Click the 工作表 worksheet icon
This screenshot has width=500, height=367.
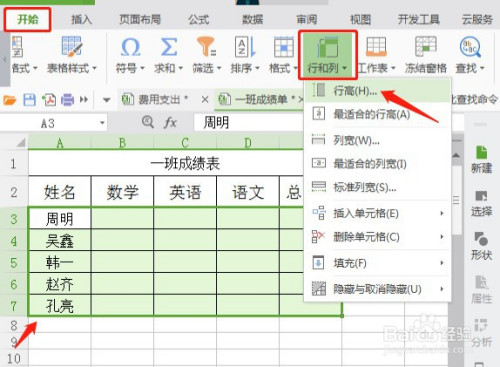tap(376, 46)
